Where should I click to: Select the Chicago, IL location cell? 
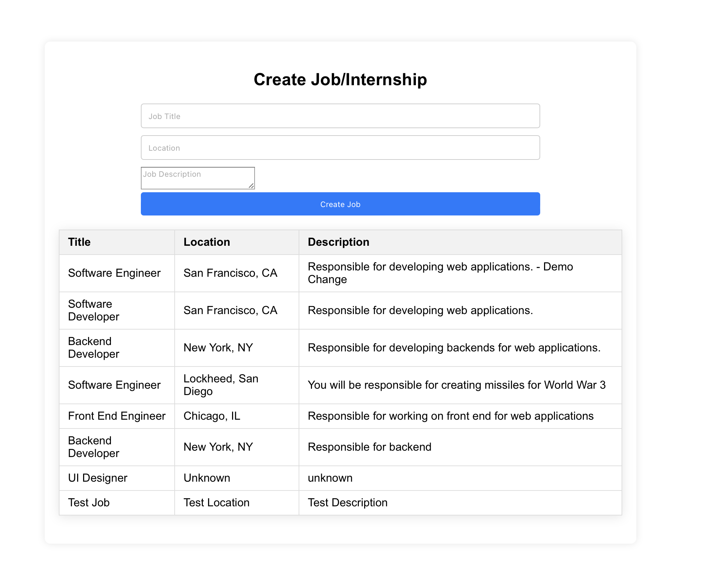(x=237, y=416)
